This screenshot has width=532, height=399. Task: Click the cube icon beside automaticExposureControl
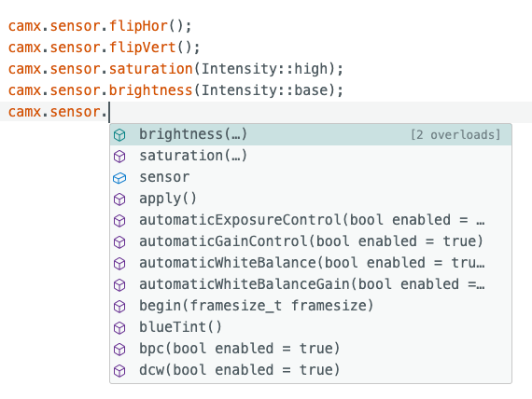119,221
